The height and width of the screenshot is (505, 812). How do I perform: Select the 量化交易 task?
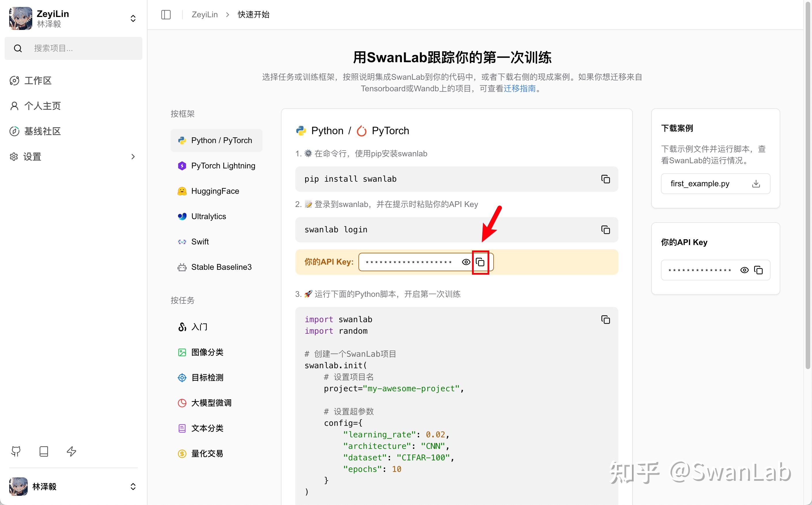(207, 453)
